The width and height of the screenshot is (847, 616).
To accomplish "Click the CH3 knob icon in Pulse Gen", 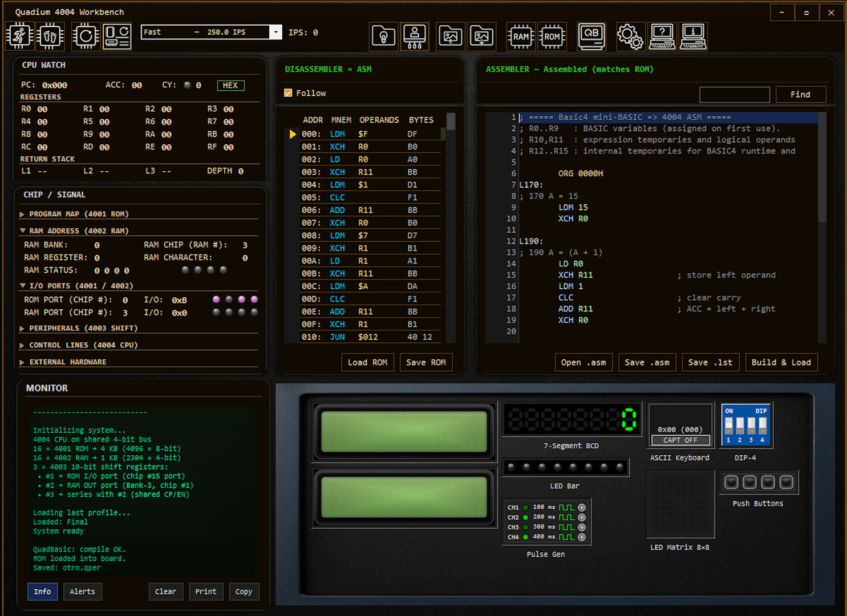I will click(582, 527).
